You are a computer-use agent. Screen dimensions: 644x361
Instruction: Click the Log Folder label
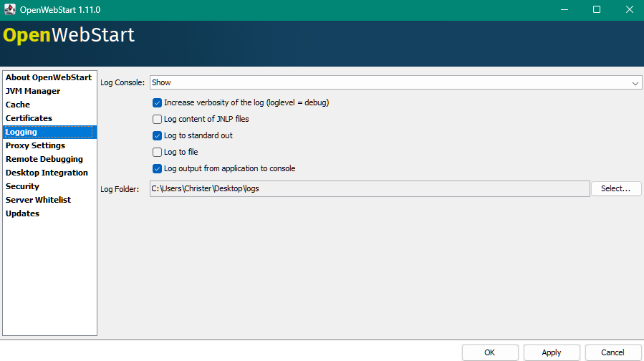(x=120, y=189)
